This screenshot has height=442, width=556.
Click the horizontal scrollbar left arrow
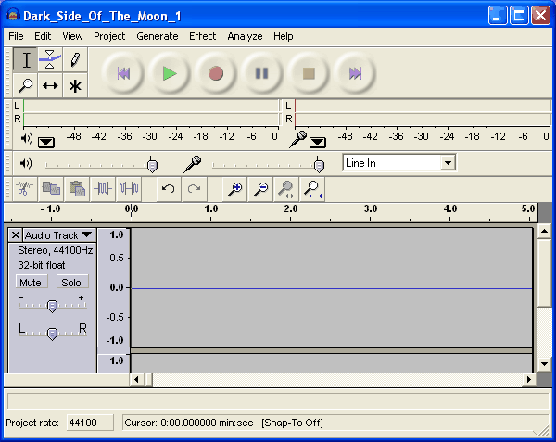137,380
